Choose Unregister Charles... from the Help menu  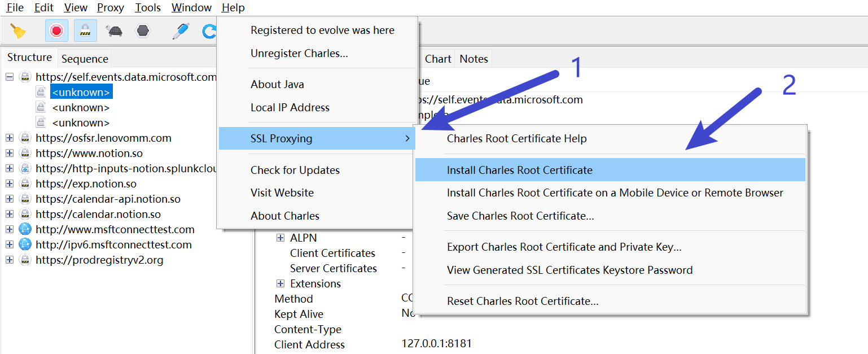317,54
